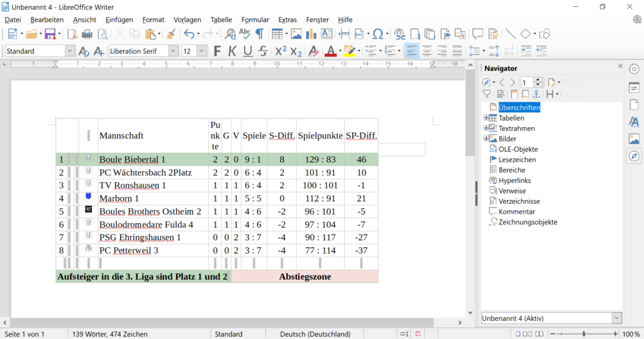Click the Insert Chart icon
The height and width of the screenshot is (339, 644).
(x=311, y=34)
